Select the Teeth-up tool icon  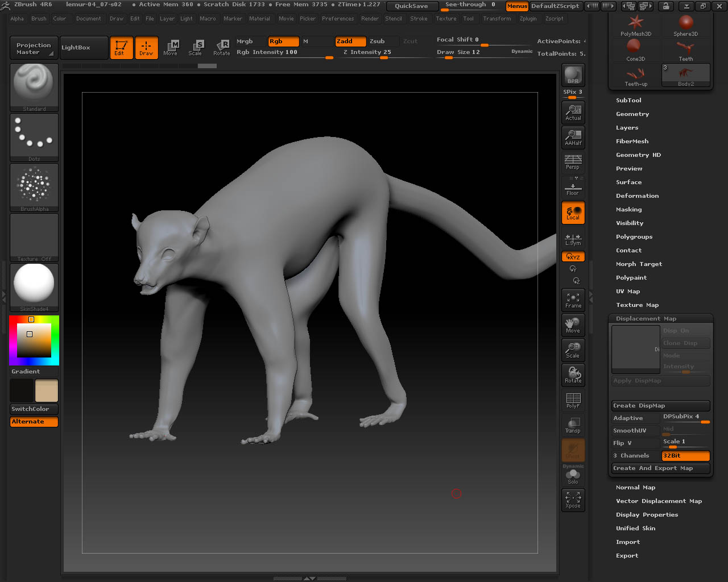[x=636, y=76]
